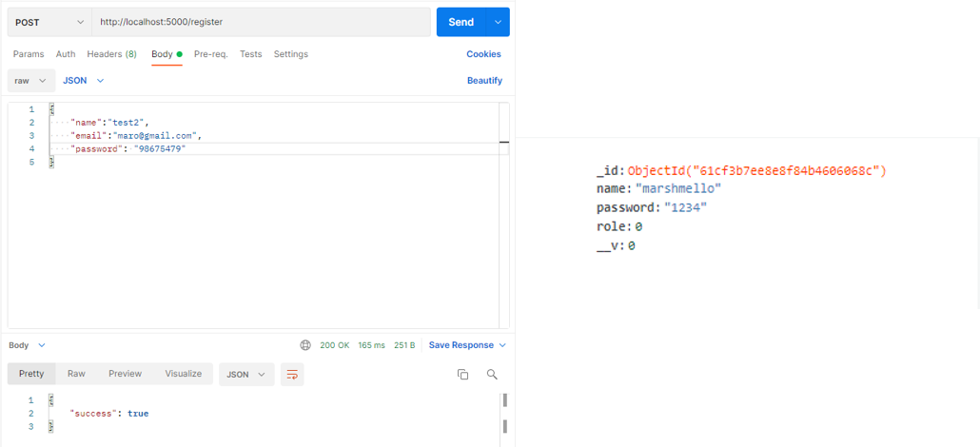Open the raw body type dropdown
This screenshot has height=447, width=980.
[x=30, y=81]
